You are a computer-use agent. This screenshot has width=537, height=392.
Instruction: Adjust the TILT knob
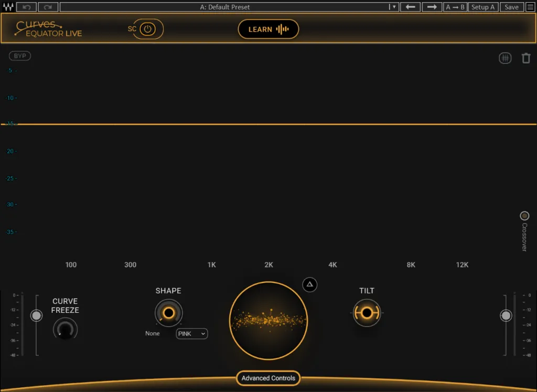click(367, 312)
